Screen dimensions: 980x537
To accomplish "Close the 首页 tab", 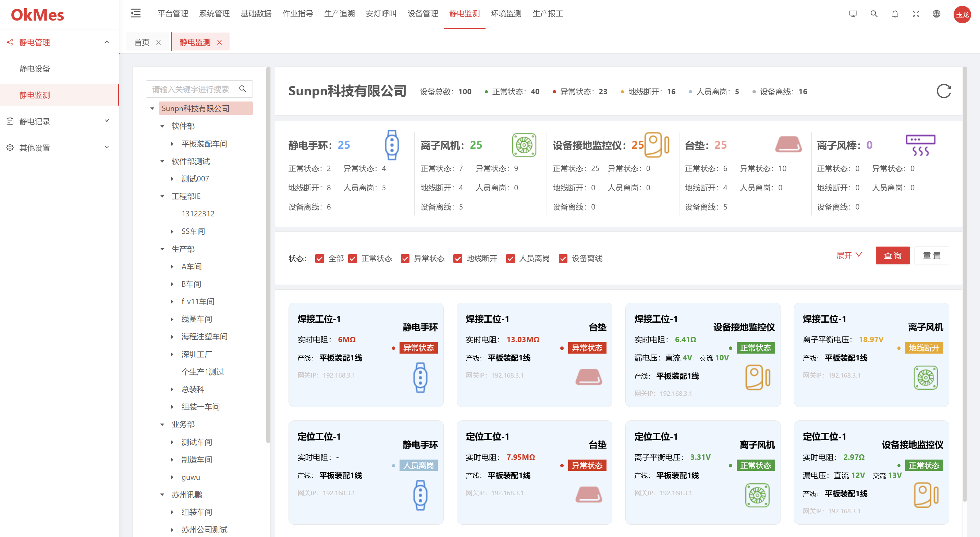I will (159, 42).
